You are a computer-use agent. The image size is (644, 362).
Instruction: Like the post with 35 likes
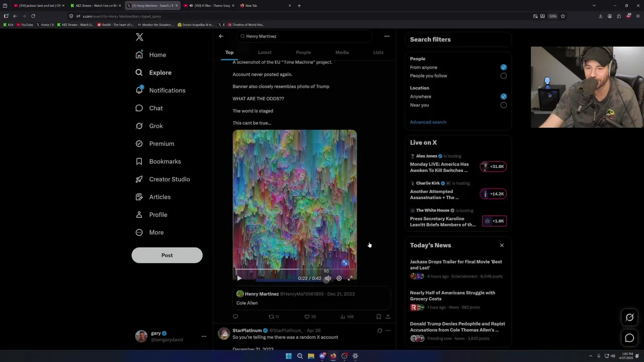point(310,317)
